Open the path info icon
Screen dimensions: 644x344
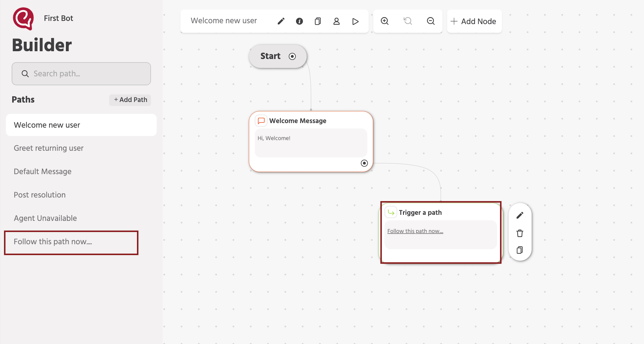(x=299, y=21)
